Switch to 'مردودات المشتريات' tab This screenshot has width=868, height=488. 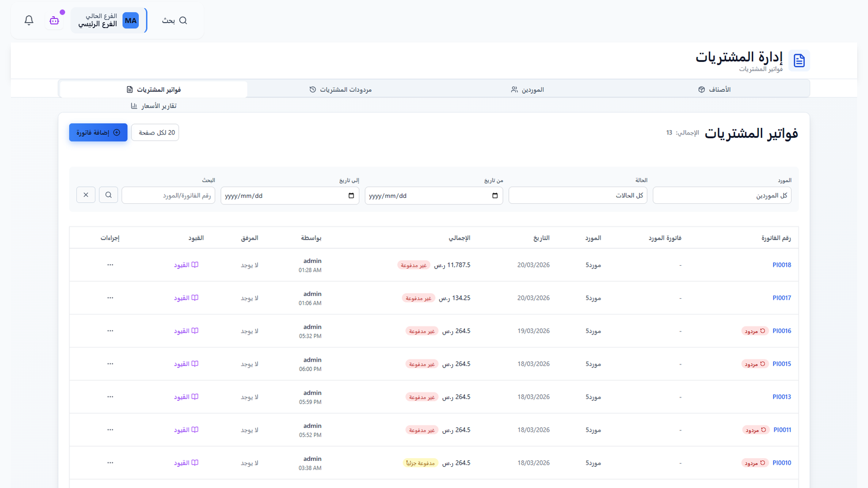[341, 89]
